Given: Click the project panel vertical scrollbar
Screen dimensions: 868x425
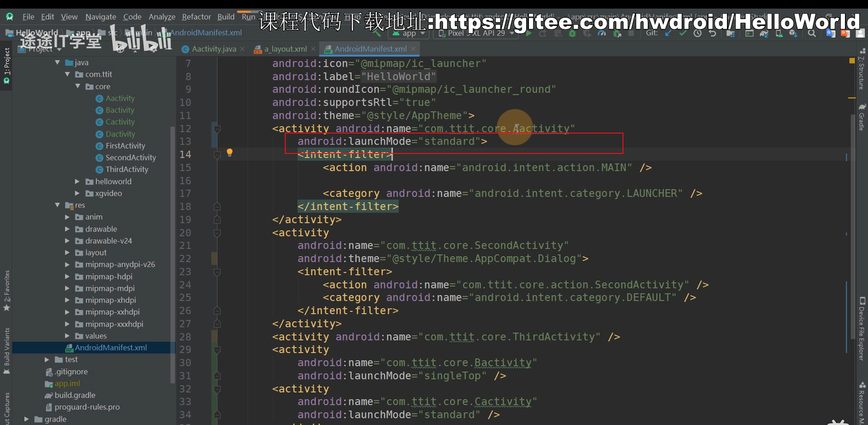Looking at the screenshot, I should pos(172,255).
